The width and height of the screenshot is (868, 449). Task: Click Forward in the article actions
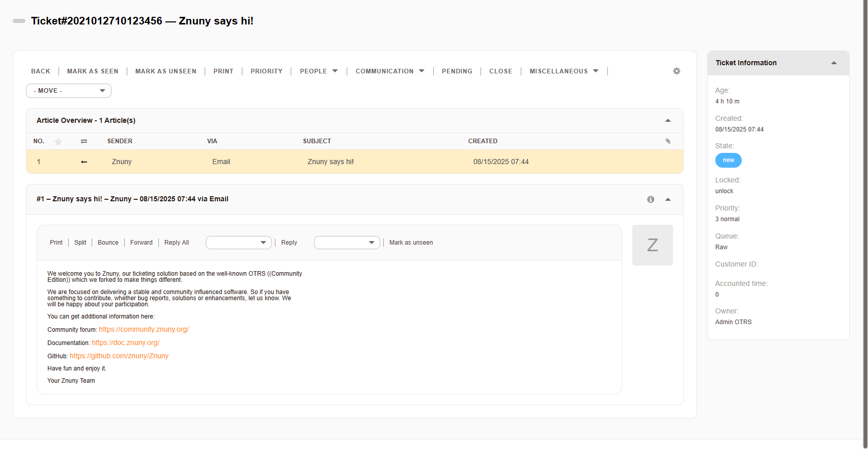(141, 243)
